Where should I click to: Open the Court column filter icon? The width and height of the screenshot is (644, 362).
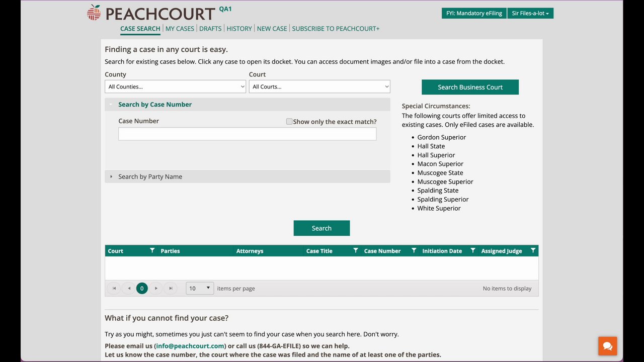152,250
